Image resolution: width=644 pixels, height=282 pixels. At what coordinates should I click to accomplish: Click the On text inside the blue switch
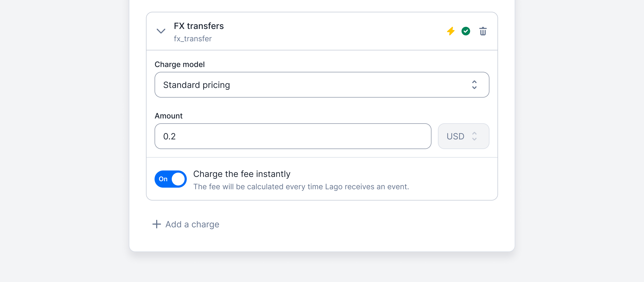coord(163,179)
